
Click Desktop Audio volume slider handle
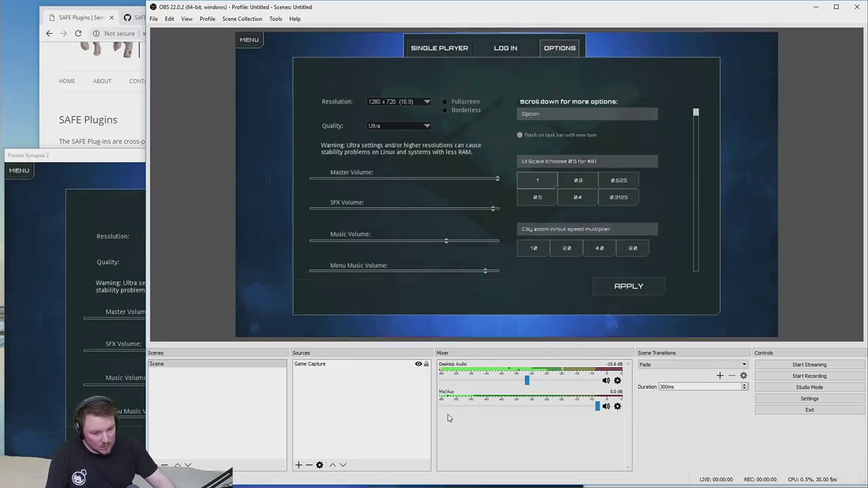pyautogui.click(x=527, y=380)
